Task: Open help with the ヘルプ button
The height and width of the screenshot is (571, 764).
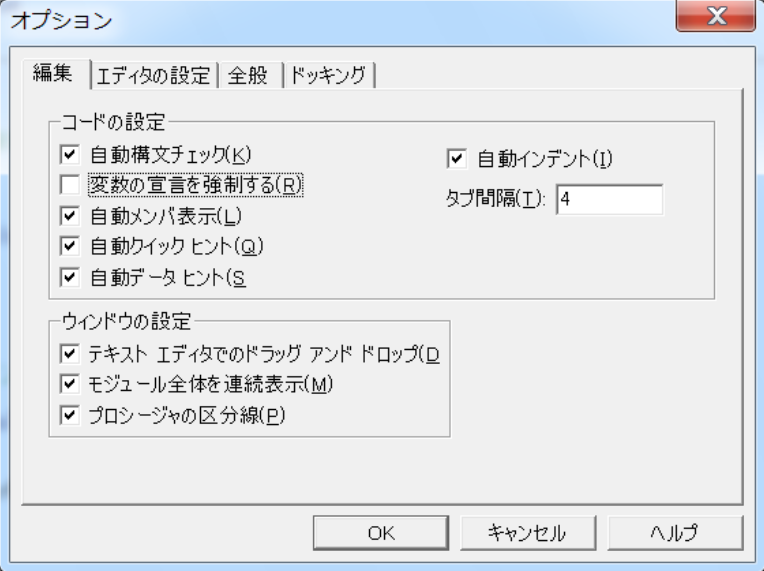Action: coord(675,532)
